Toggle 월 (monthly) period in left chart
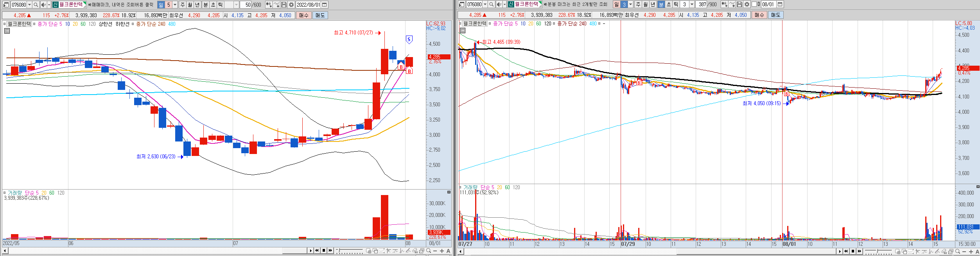Image resolution: width=980 pixels, height=256 pixels. 190,5
